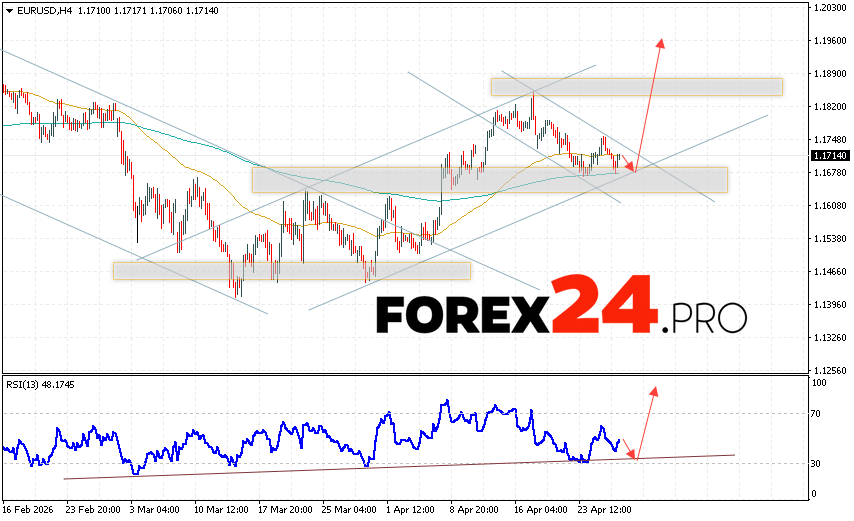
Task: Click the red upward arrow tip in RSI panel
Action: click(x=654, y=389)
